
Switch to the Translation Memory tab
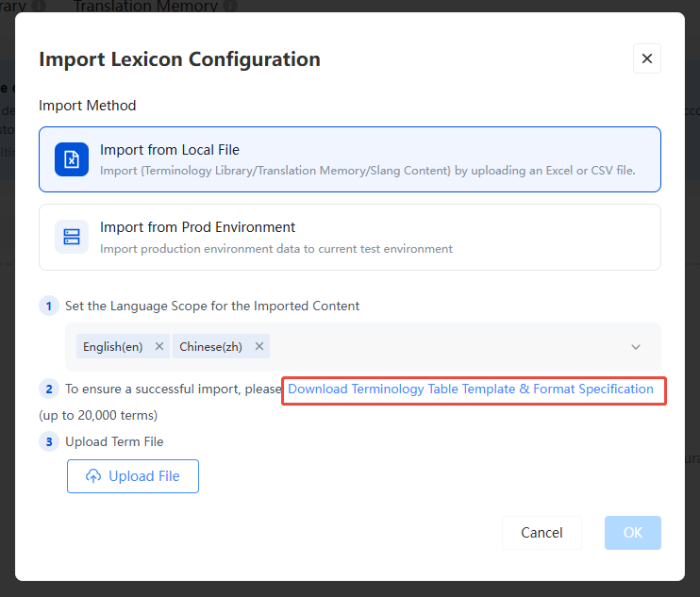[x=145, y=6]
